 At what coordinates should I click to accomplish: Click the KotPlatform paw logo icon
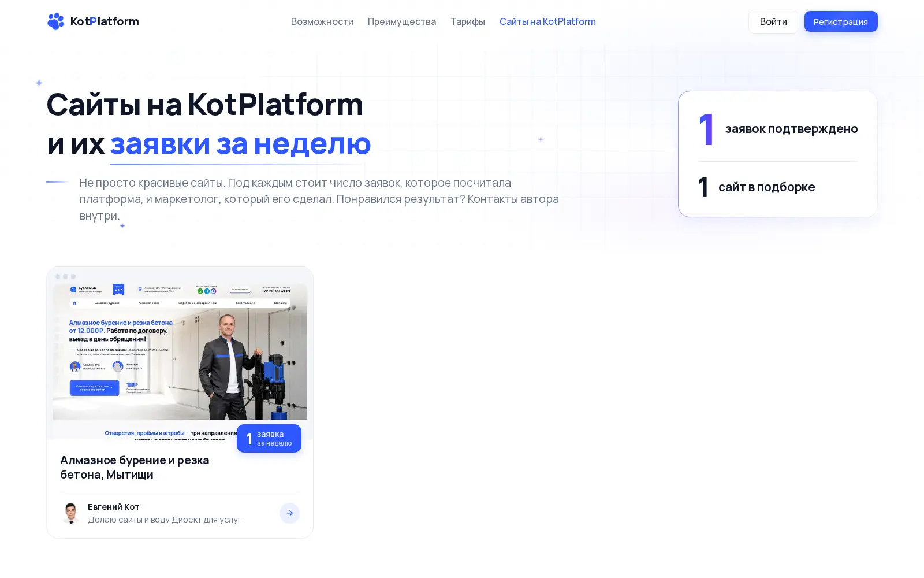pyautogui.click(x=55, y=21)
